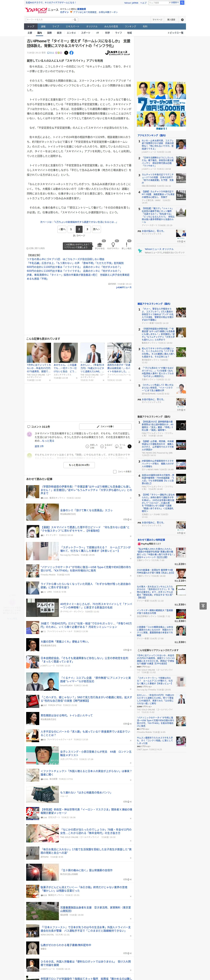Viewport: 210px width, 980px height.
Task: Open the みんなの意見 nav tab
Action: click(x=111, y=27)
